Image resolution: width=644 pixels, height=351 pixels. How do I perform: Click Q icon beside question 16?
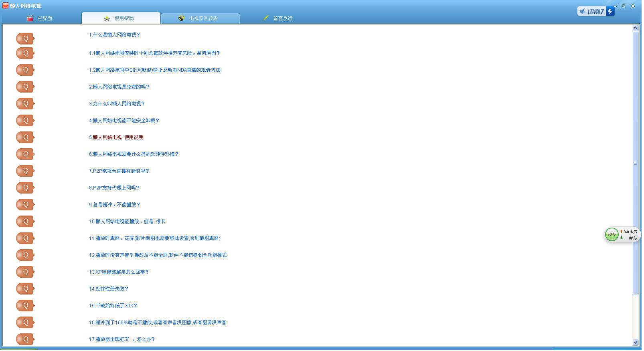pos(25,323)
